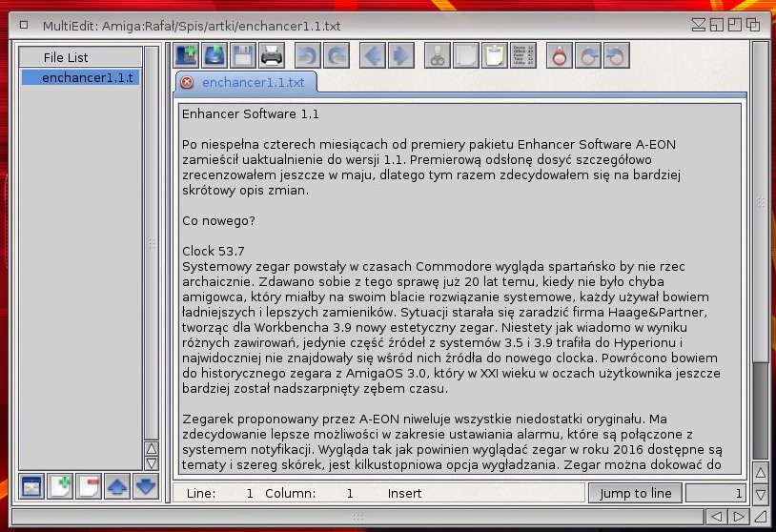
Task: Click the printer icon in toolbar
Action: tap(272, 55)
